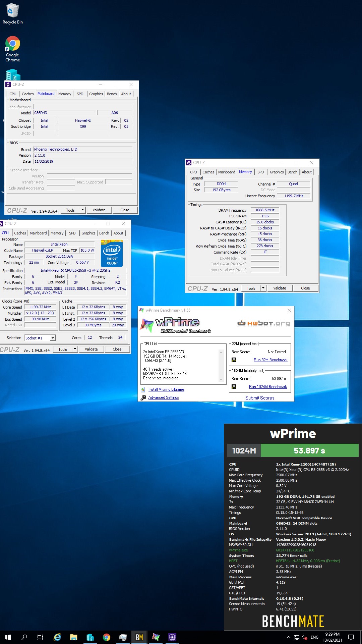Click BIOS Brand Phoenix Technologies field
This screenshot has height=644, width=362.
pos(82,149)
